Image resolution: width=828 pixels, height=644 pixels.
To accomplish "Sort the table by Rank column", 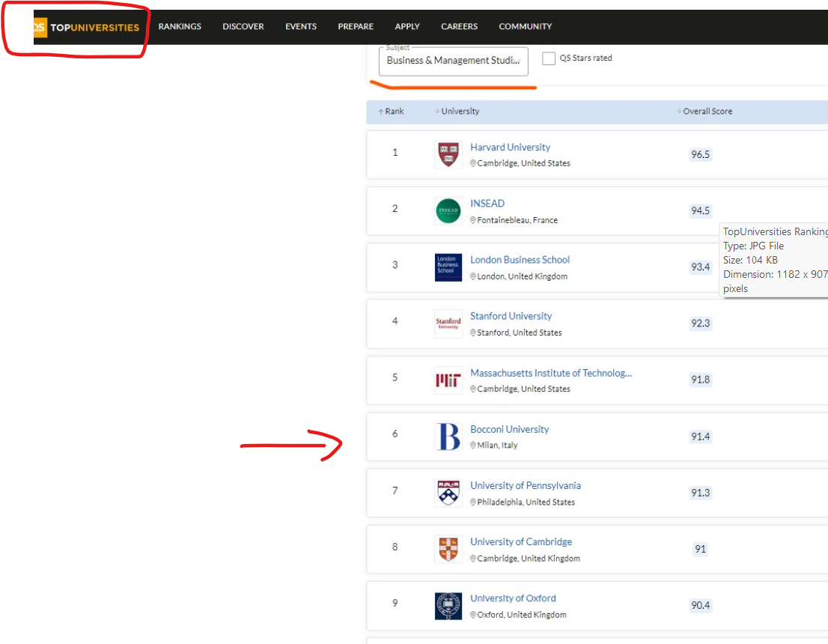I will pos(391,112).
